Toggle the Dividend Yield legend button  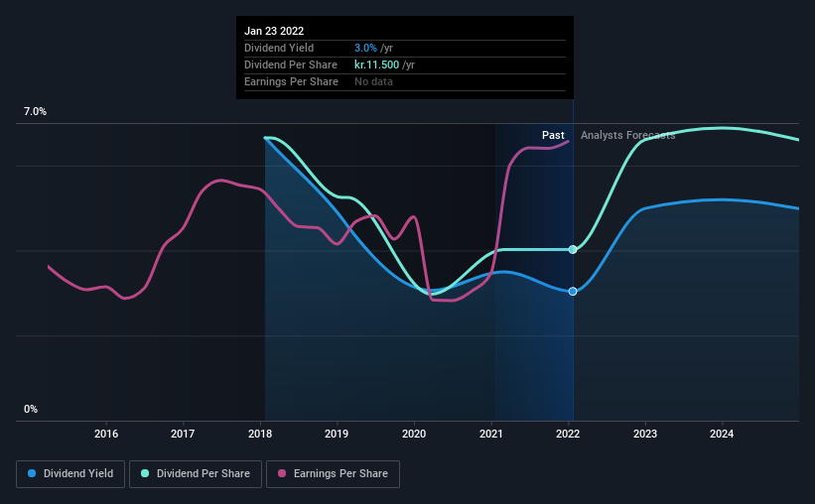pos(70,474)
